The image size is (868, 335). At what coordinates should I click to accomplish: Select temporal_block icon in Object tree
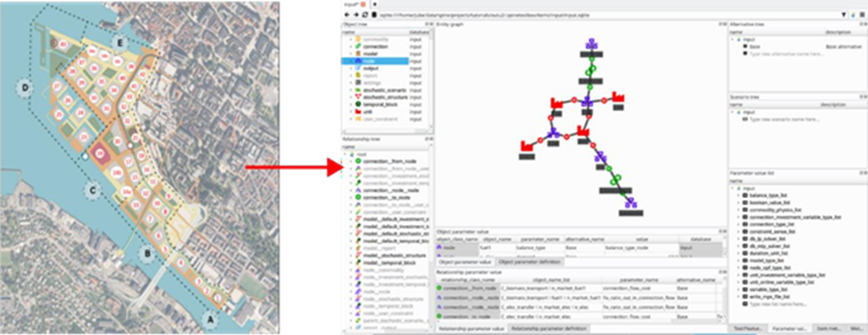[358, 104]
